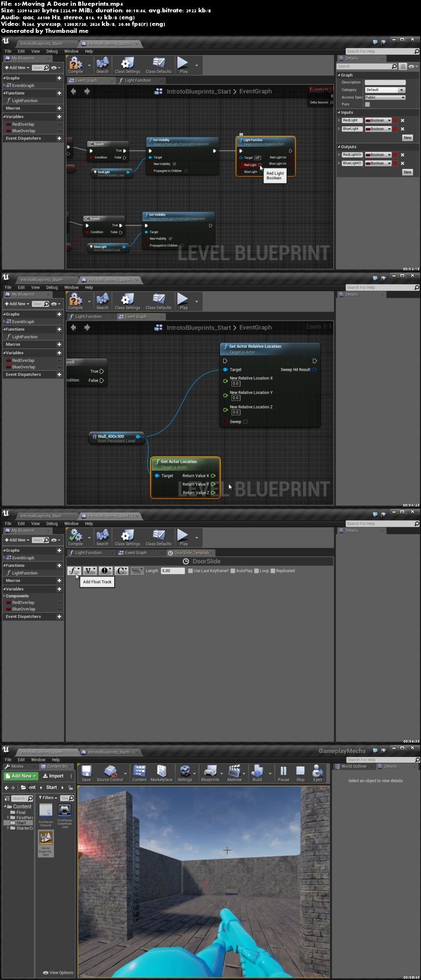
Task: Add an event track in DoorSlide timeline
Action: pyautogui.click(x=106, y=571)
